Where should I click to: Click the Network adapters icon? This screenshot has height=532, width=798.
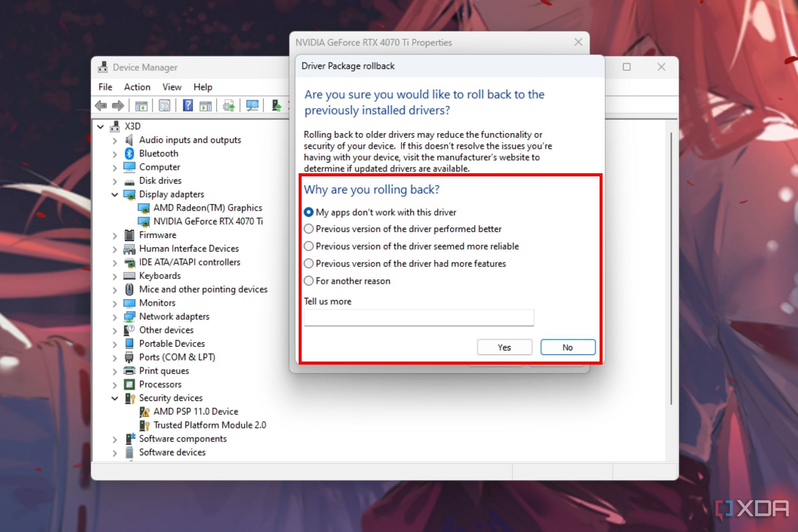(x=129, y=317)
